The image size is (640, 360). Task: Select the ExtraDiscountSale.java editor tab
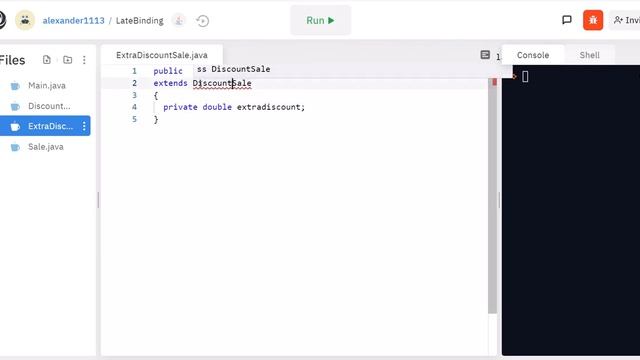point(162,55)
